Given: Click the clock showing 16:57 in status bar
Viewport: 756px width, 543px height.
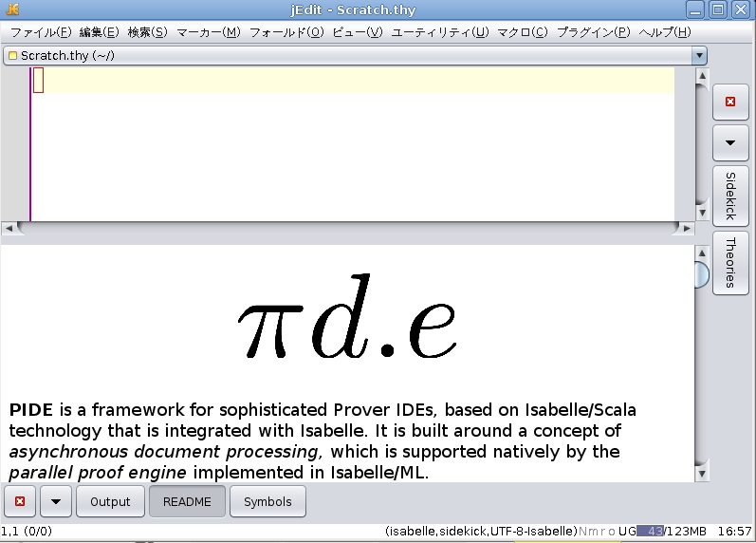Looking at the screenshot, I should tap(735, 532).
